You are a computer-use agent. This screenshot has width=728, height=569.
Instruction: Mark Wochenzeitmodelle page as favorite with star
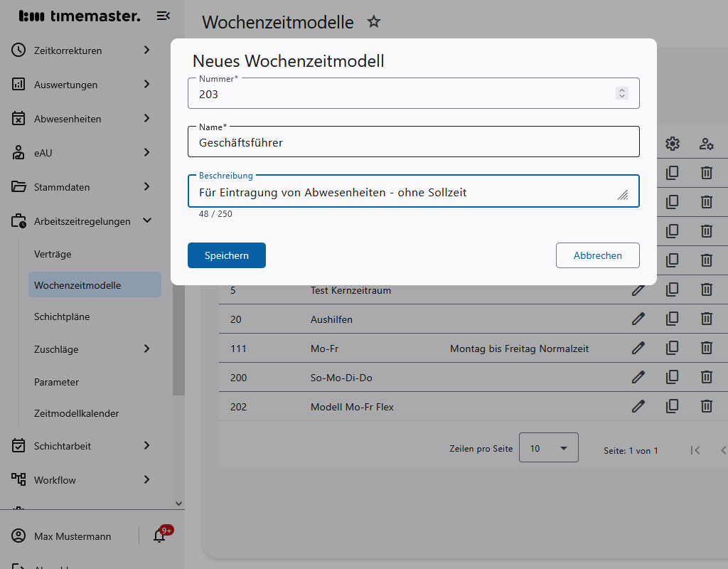pyautogui.click(x=374, y=22)
